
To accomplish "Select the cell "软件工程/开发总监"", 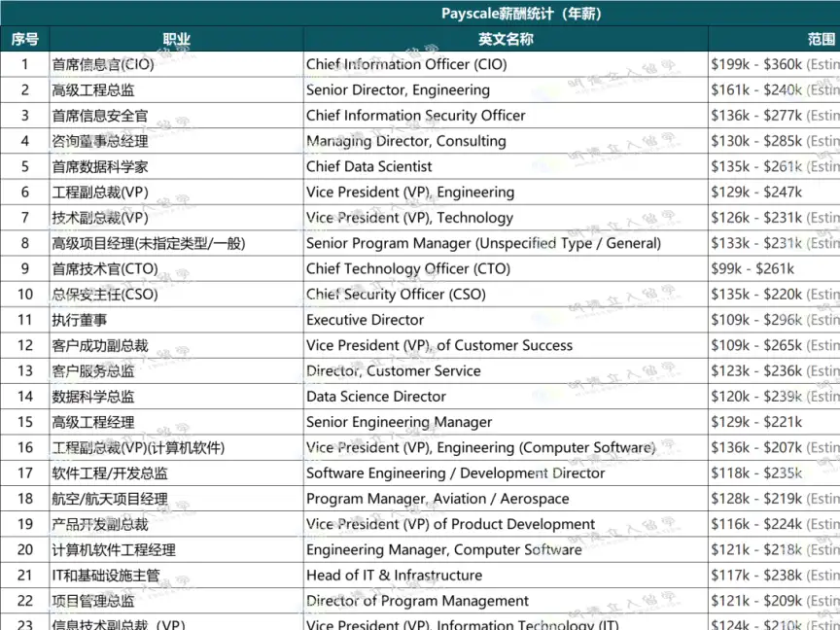I will pos(176,473).
